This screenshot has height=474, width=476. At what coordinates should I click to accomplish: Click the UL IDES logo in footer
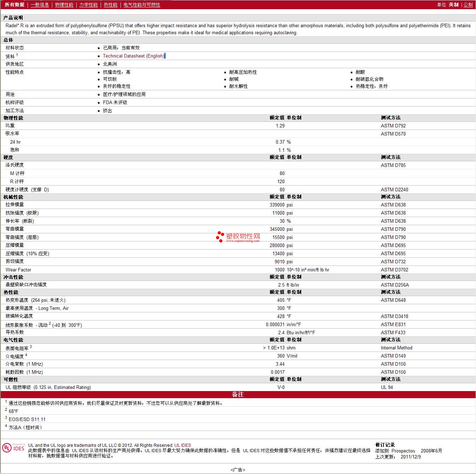pyautogui.click(x=14, y=448)
